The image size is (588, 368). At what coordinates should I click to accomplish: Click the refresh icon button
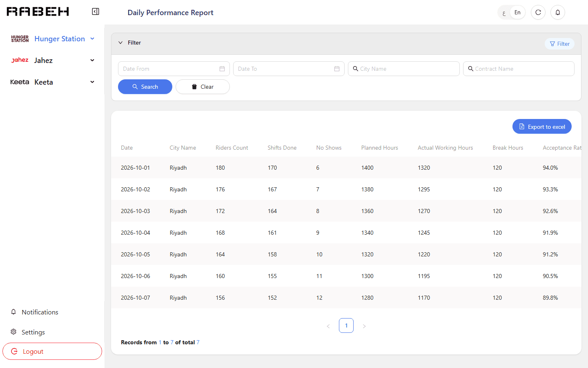538,12
